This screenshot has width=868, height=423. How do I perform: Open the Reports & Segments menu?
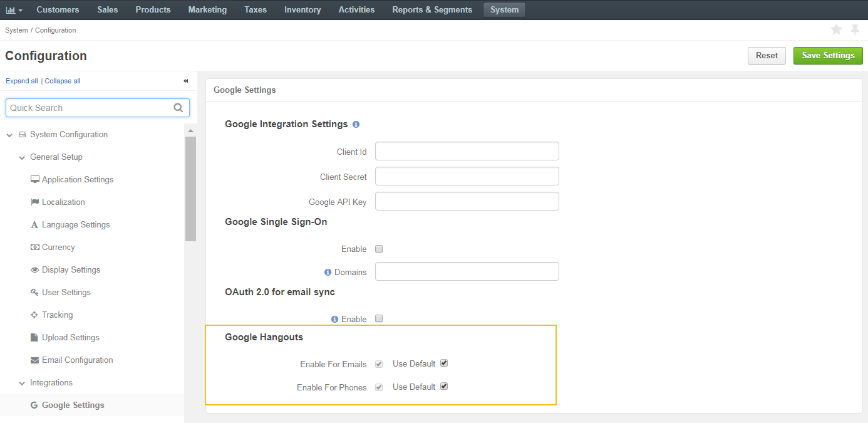[x=432, y=10]
